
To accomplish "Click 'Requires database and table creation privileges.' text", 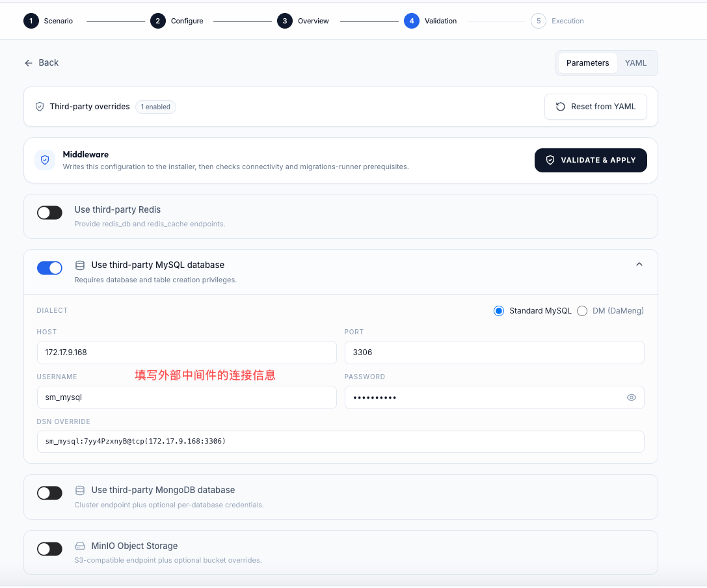I will point(155,280).
